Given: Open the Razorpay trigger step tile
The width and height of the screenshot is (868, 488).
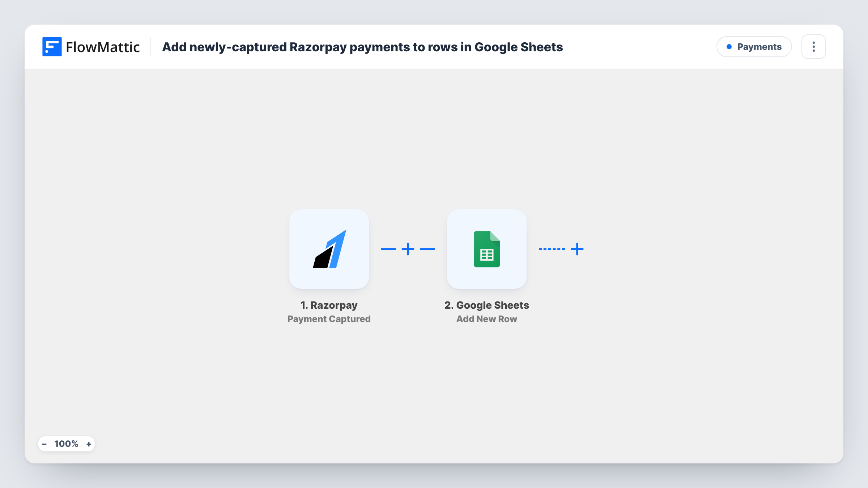Looking at the screenshot, I should 329,249.
